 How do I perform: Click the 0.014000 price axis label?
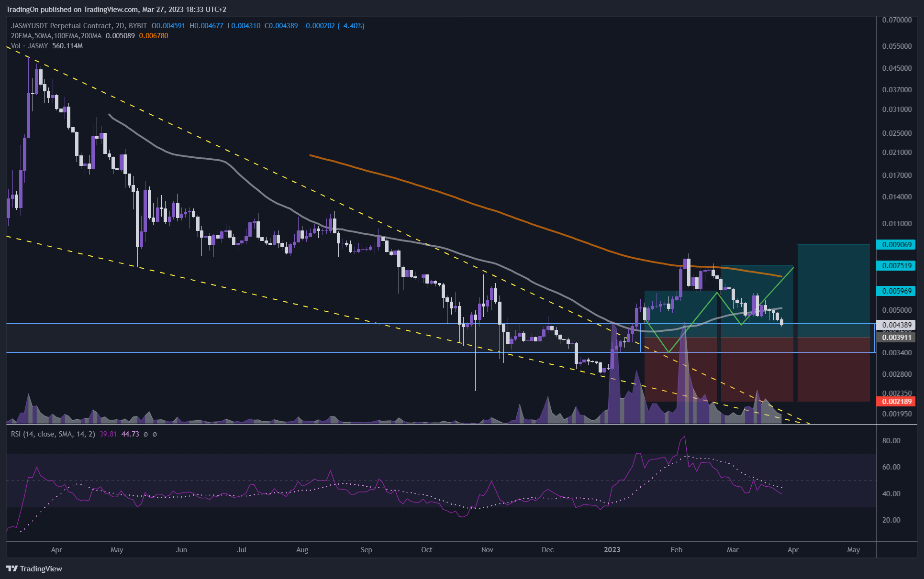point(897,197)
